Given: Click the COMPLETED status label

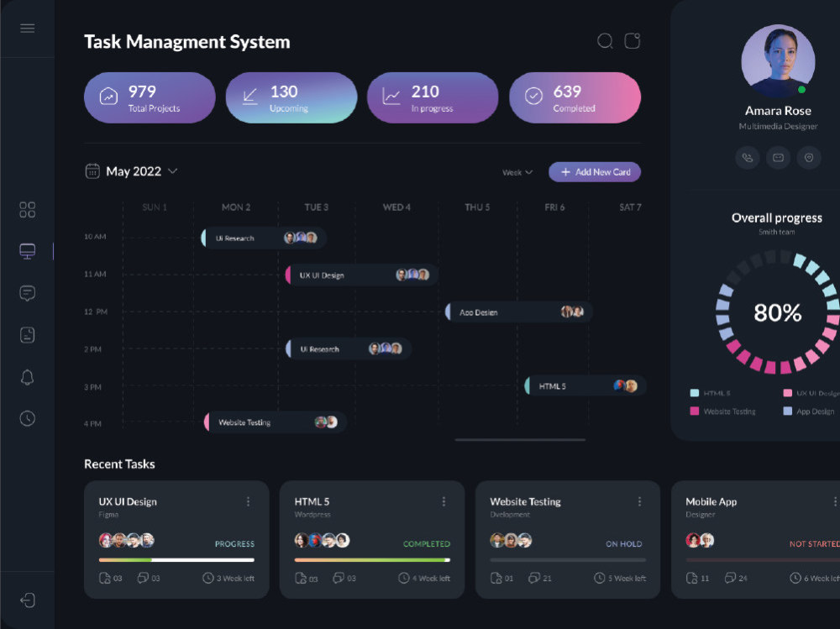Looking at the screenshot, I should [x=427, y=544].
